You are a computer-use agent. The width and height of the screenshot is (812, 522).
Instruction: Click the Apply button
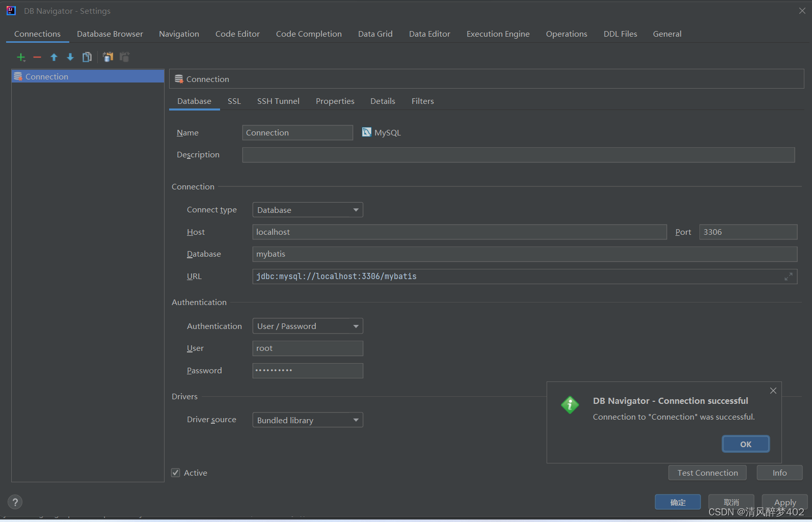click(x=785, y=502)
